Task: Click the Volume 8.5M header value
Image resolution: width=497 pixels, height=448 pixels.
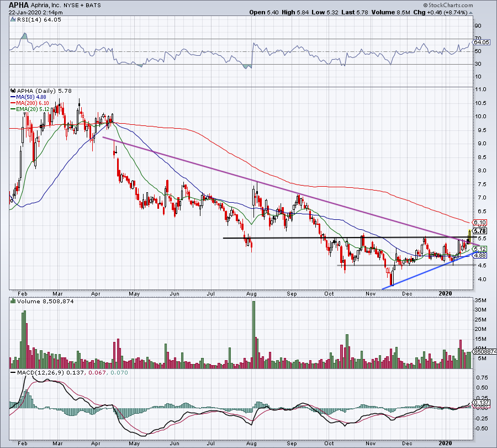Action: point(391,12)
